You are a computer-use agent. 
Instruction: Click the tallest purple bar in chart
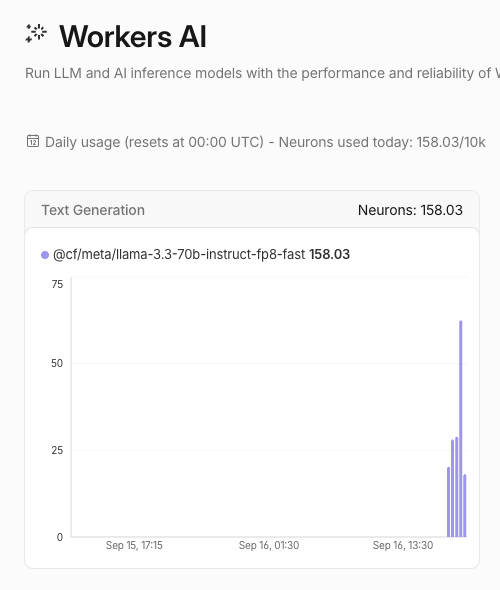(460, 429)
